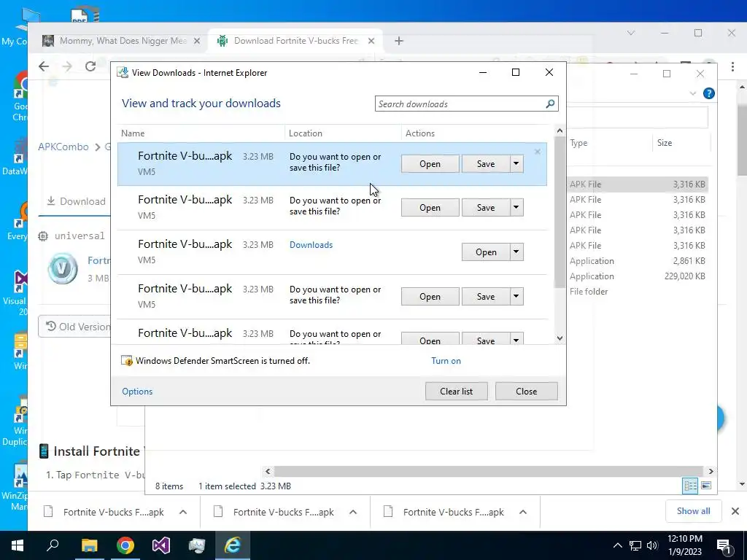
Task: Open the taskbar clock showing 12:10 PM
Action: click(x=684, y=545)
